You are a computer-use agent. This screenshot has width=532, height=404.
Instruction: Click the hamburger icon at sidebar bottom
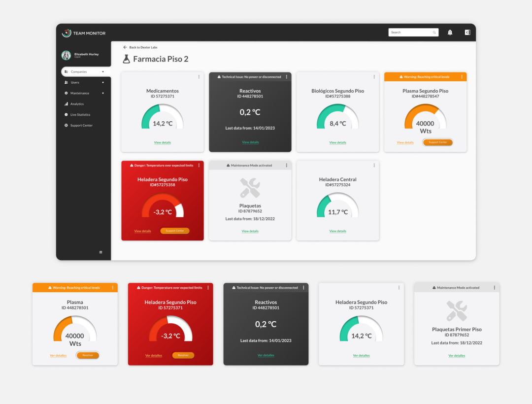click(x=101, y=252)
